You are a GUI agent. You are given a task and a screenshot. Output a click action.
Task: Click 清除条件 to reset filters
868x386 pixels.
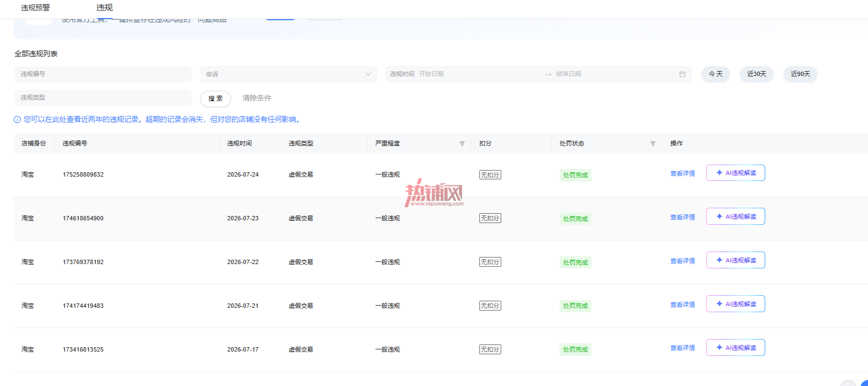click(257, 98)
